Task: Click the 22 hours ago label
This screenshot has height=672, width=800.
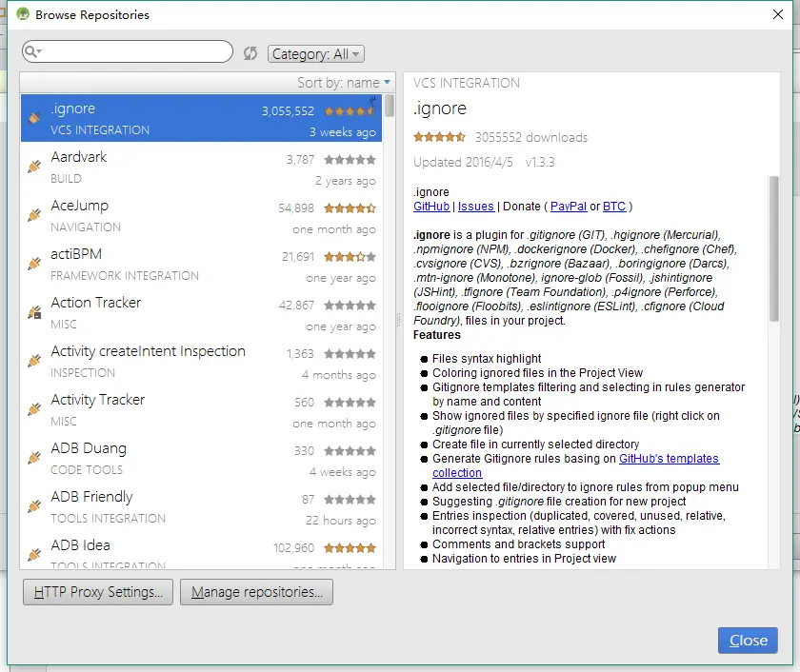Action: pyautogui.click(x=340, y=520)
